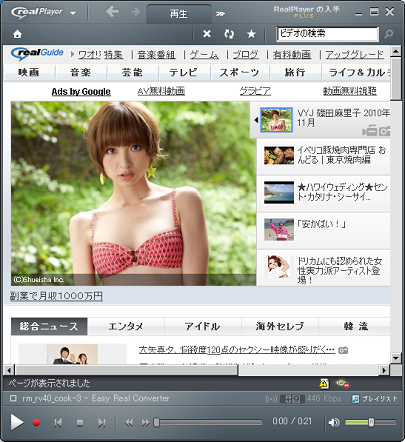The height and width of the screenshot is (442, 405).
Task: Go back with the left arrow
Action: [112, 12]
